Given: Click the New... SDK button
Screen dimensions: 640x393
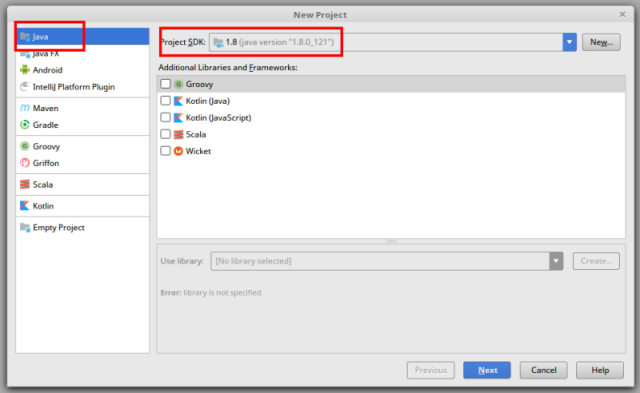Looking at the screenshot, I should point(601,42).
